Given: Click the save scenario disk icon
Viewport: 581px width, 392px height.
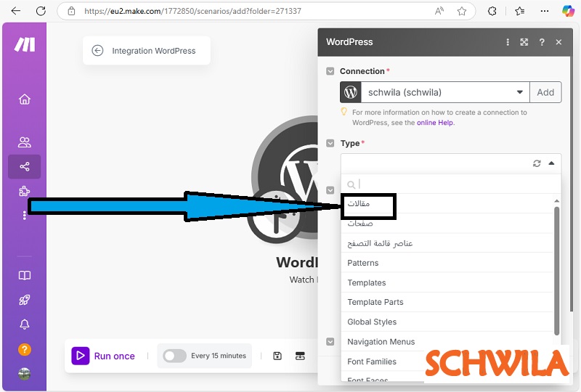Looking at the screenshot, I should 277,356.
